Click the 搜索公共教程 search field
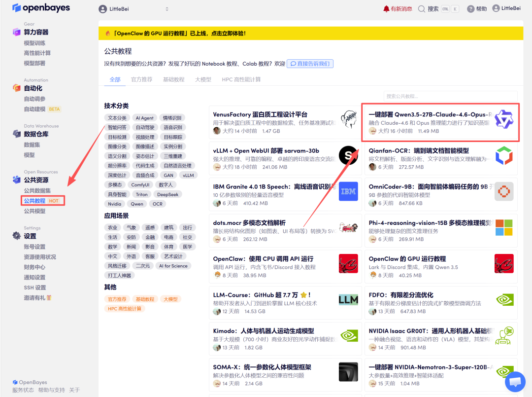Image resolution: width=532 pixels, height=397 pixels. pos(450,96)
